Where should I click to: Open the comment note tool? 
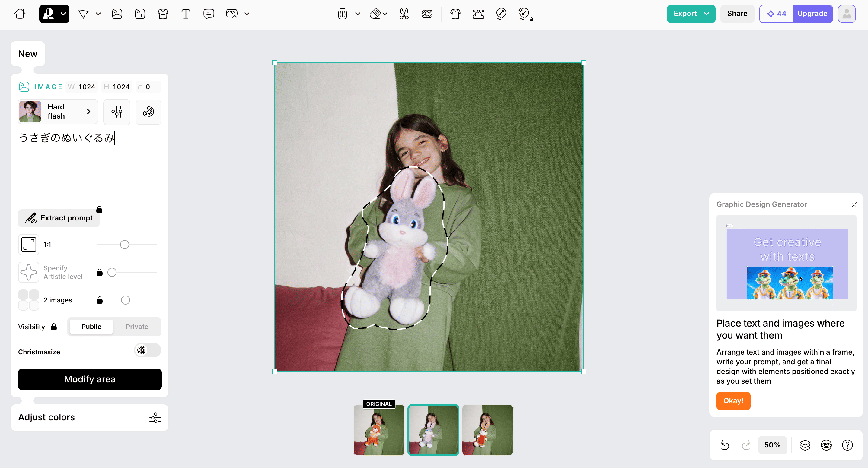tap(209, 14)
